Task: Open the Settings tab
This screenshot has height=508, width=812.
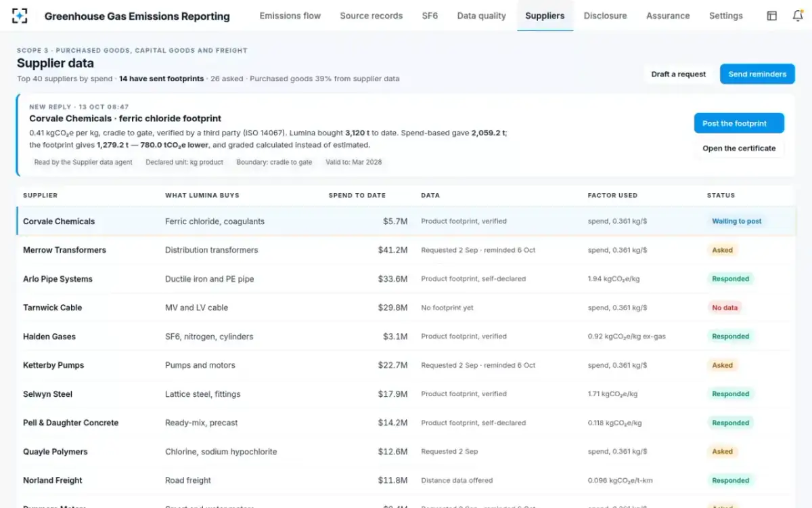Action: coord(726,16)
